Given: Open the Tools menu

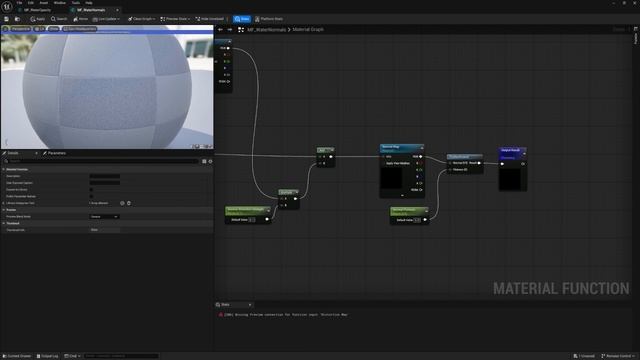Looking at the screenshot, I should (x=76, y=3).
